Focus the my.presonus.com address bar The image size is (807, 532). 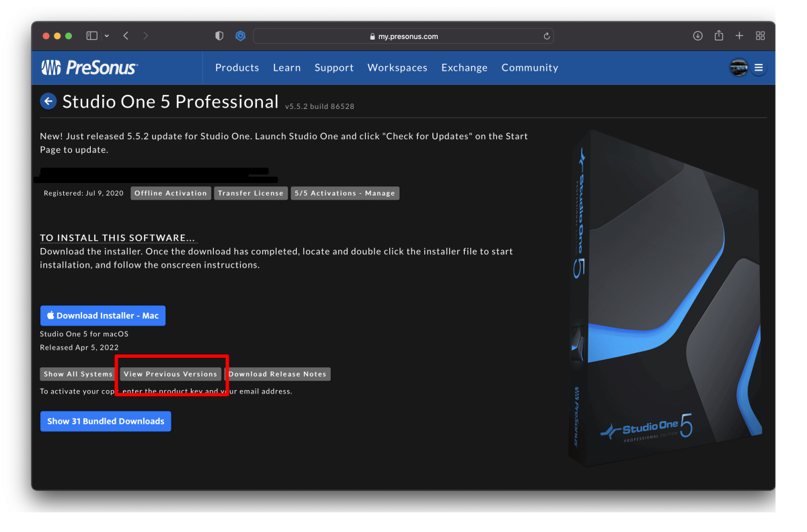403,36
